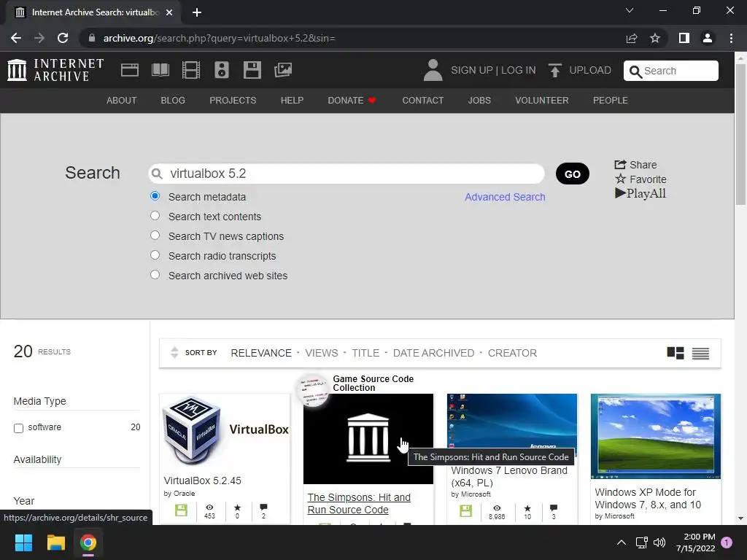Image resolution: width=747 pixels, height=560 pixels.
Task: Open Windows XP Mode thumbnail
Action: (x=656, y=436)
